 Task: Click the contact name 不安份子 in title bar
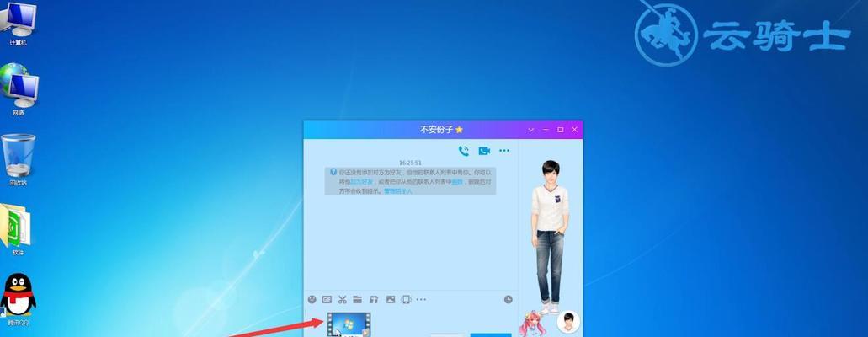pos(436,130)
